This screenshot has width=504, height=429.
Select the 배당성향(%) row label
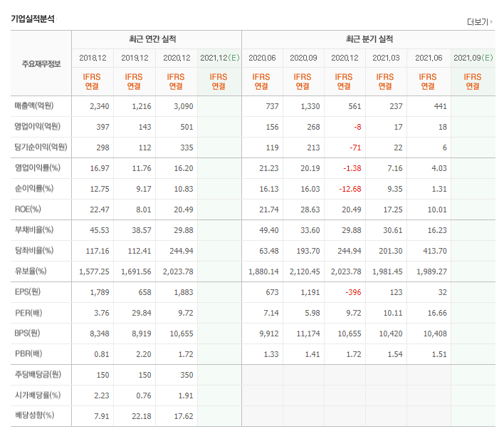tap(34, 415)
